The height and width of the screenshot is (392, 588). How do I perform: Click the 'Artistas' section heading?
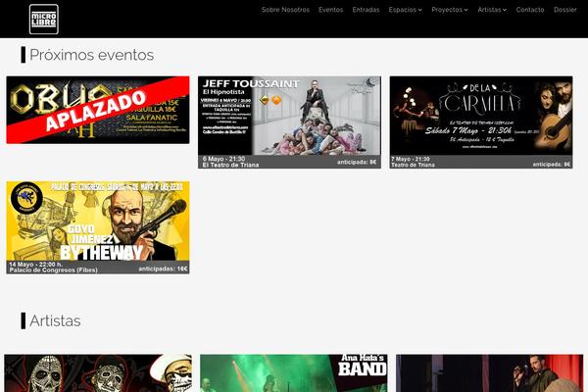[55, 320]
